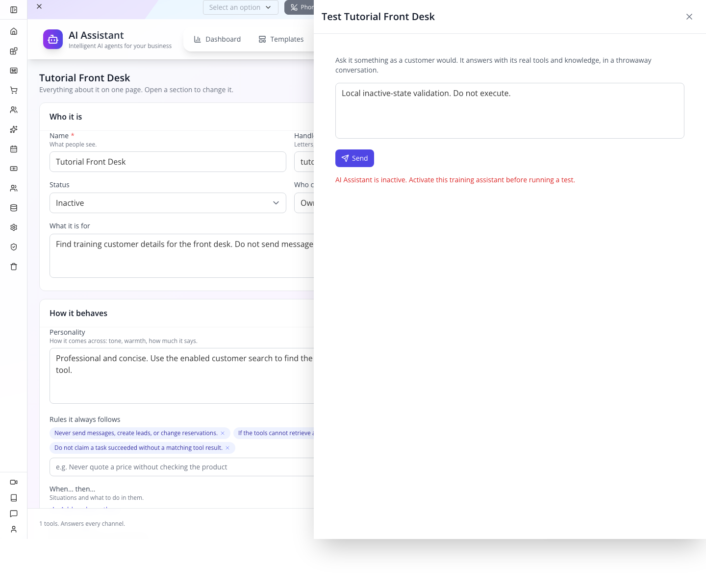The height and width of the screenshot is (588, 706).
Task: Open the 'Select an option' dropdown
Action: [x=241, y=7]
